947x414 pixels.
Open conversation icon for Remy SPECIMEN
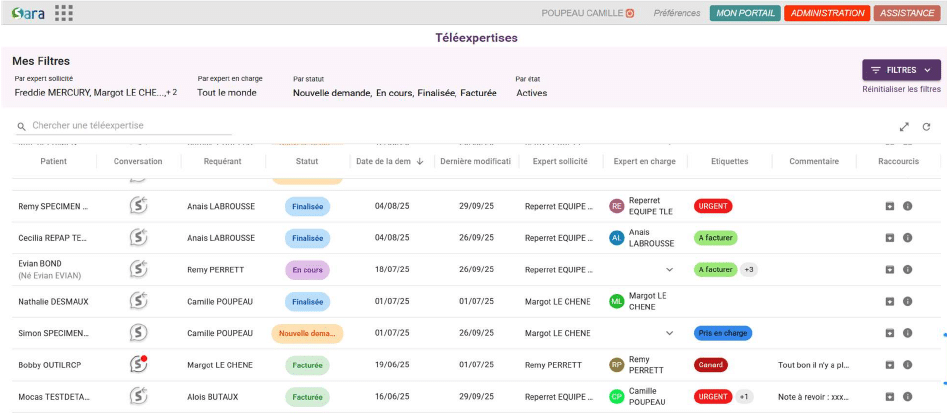tap(139, 206)
